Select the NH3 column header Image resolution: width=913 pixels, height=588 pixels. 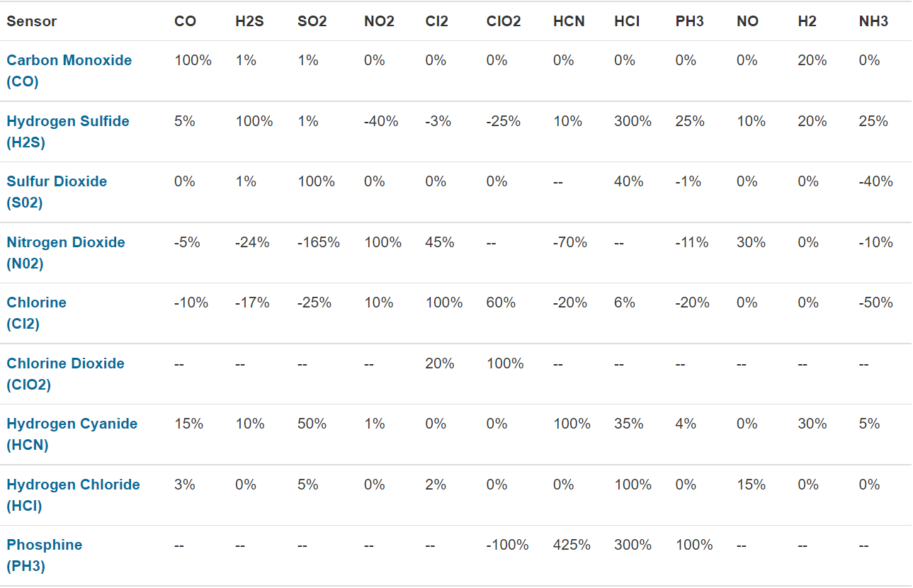(873, 21)
